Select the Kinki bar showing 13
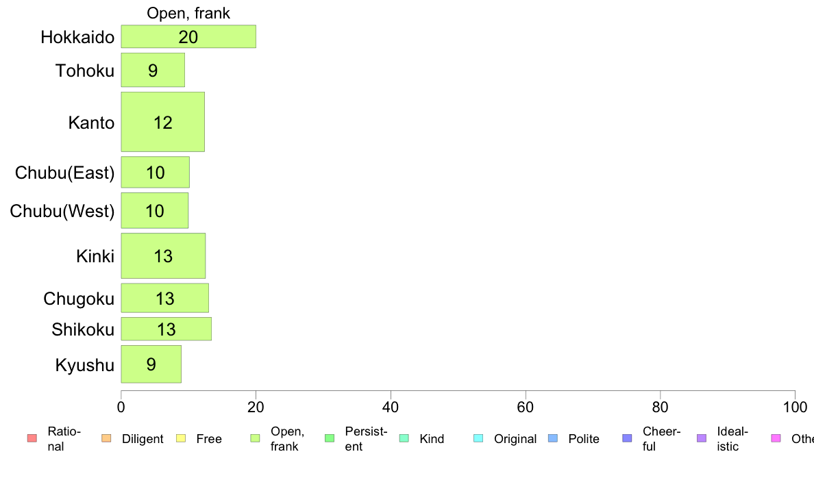 pyautogui.click(x=163, y=256)
